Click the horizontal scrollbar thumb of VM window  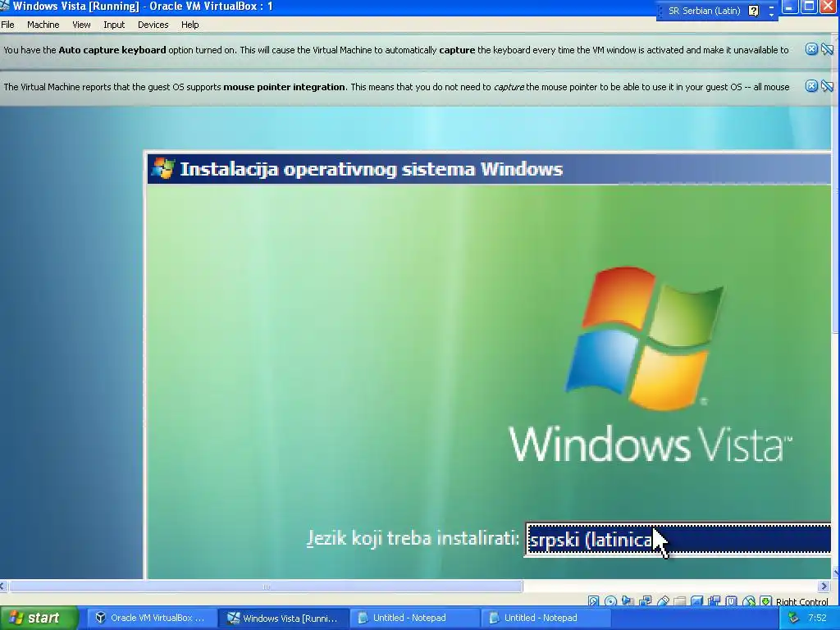pyautogui.click(x=267, y=586)
